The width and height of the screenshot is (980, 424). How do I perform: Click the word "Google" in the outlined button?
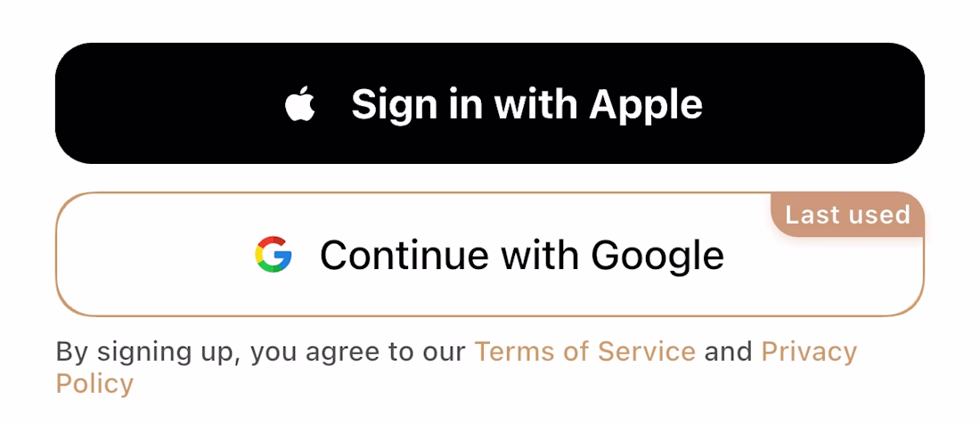point(657,256)
